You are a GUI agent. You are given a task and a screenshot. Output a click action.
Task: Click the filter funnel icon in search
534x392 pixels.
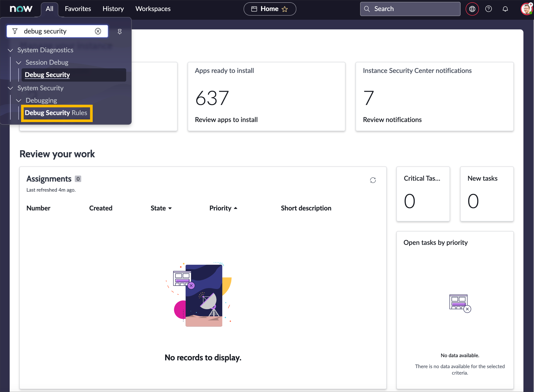(14, 31)
